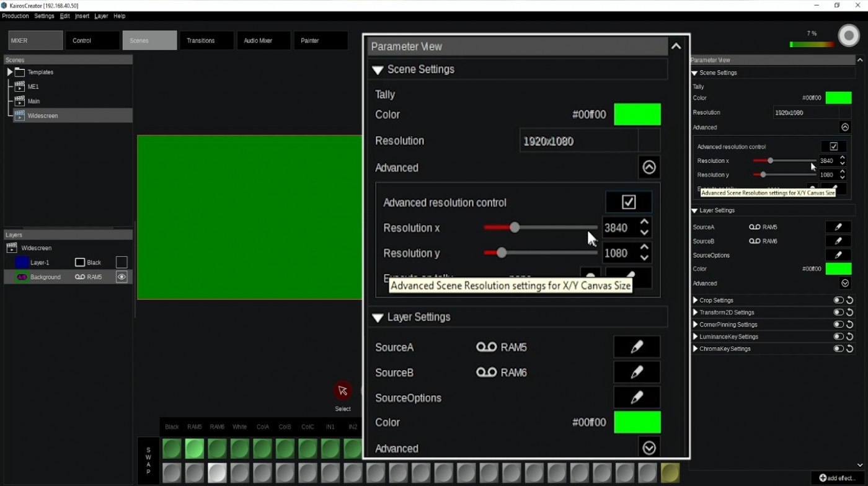Reset Transform2D Settings with its circular arrow
This screenshot has width=868, height=486.
(x=850, y=312)
